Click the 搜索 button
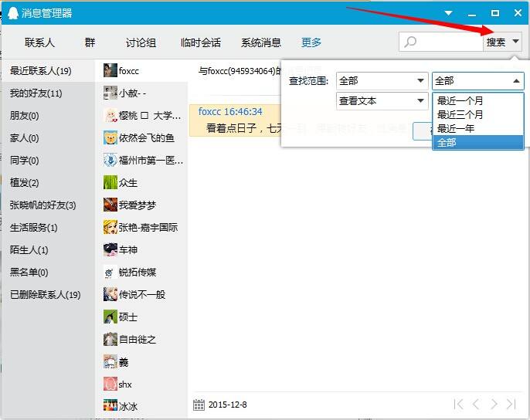Screen dimensions: 530x420 495,42
